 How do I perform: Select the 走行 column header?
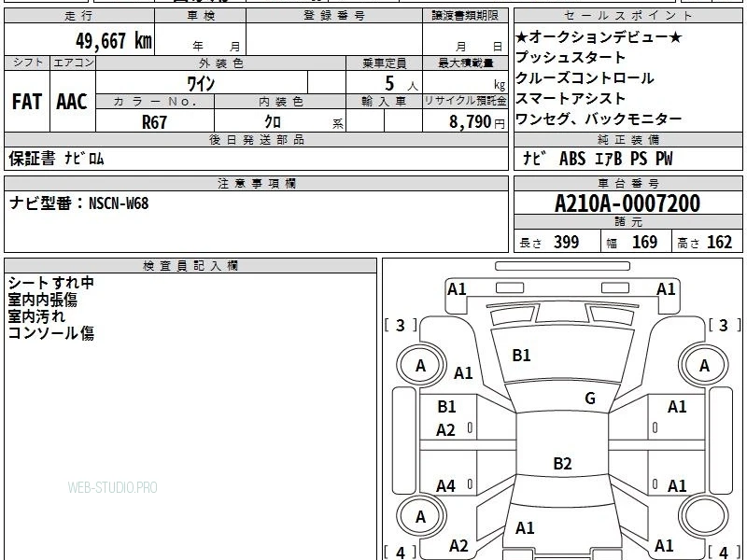(79, 16)
